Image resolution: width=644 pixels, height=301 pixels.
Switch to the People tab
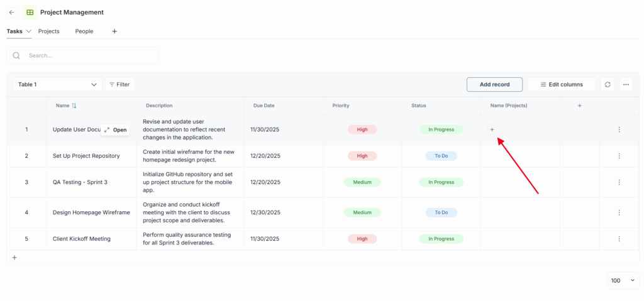point(84,31)
